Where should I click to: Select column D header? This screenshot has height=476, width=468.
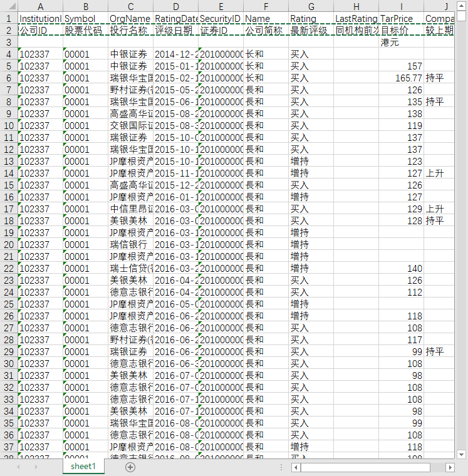point(175,6)
